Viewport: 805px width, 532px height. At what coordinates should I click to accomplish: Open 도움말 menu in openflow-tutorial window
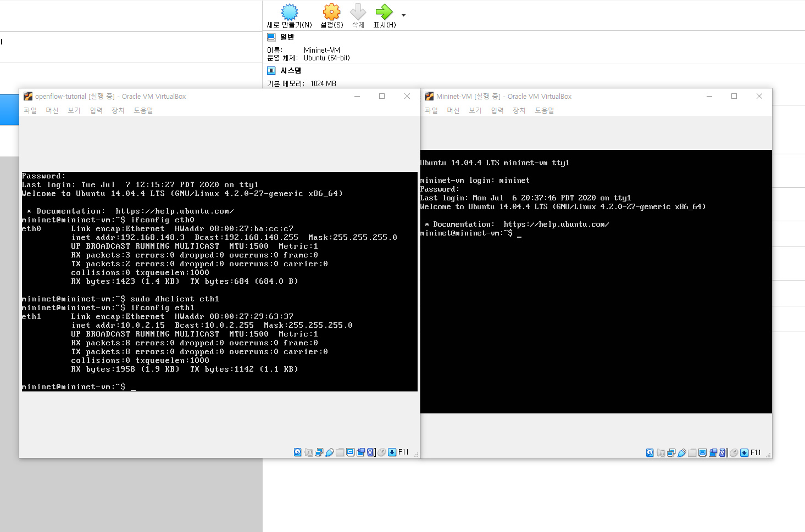click(143, 110)
